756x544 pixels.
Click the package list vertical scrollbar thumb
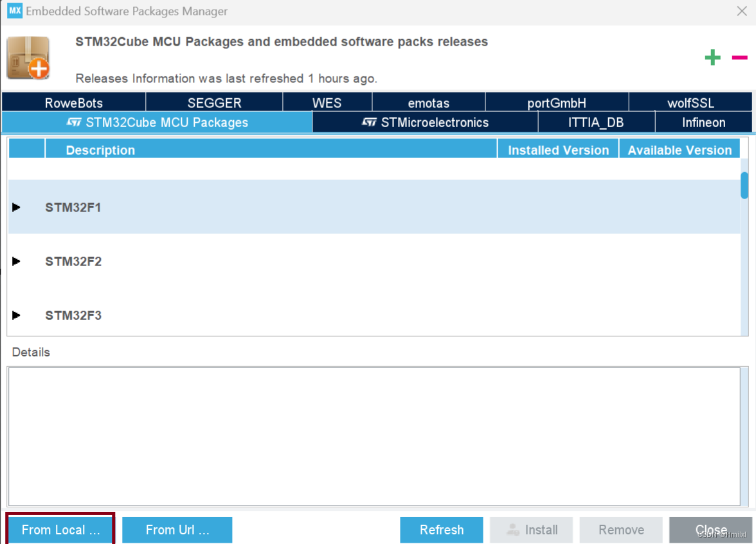point(744,185)
